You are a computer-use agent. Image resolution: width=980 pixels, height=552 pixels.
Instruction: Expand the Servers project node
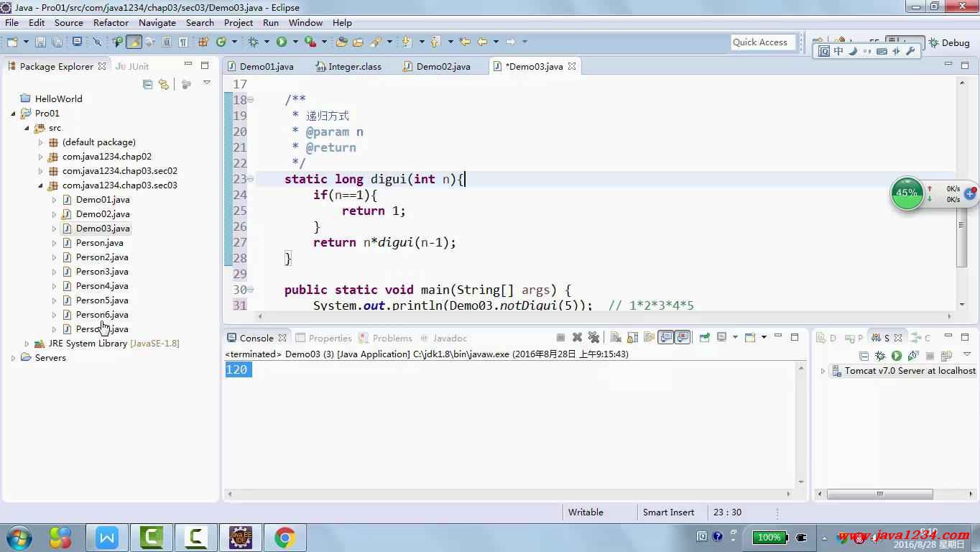tap(13, 358)
